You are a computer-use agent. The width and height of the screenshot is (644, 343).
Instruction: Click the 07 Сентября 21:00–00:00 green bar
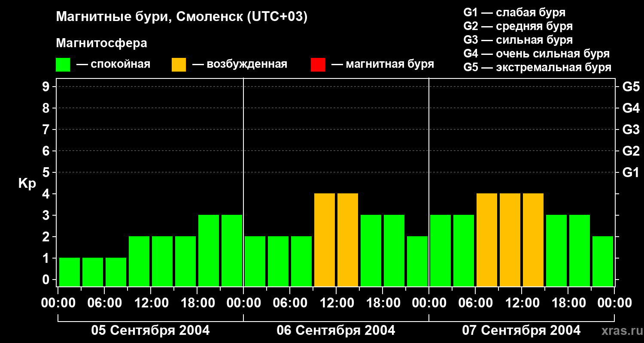click(603, 261)
